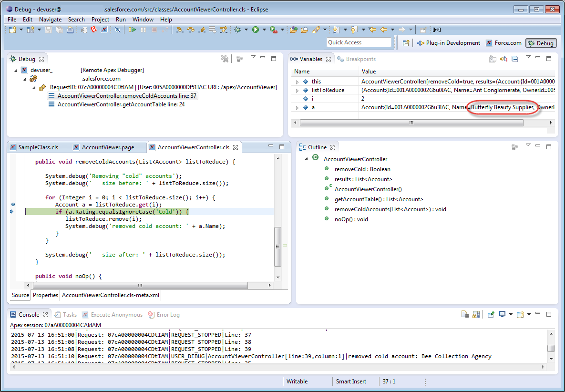Click the Back navigation arrow icon
Image resolution: width=565 pixels, height=392 pixels.
coord(384,30)
